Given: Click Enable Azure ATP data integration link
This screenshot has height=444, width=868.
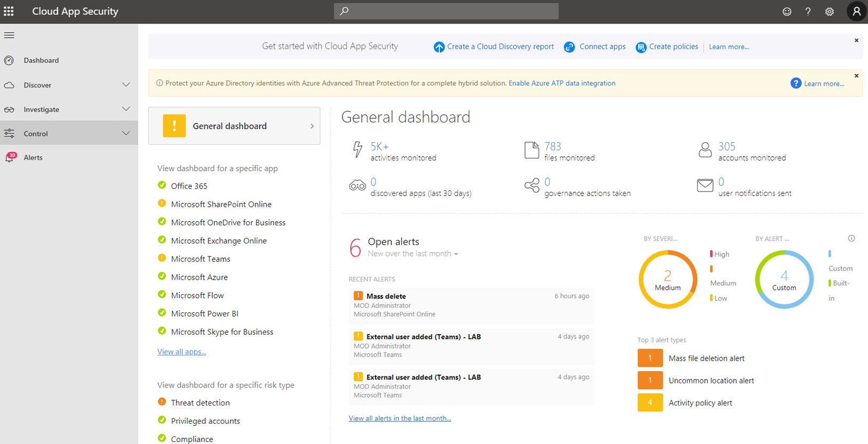Looking at the screenshot, I should coord(562,83).
